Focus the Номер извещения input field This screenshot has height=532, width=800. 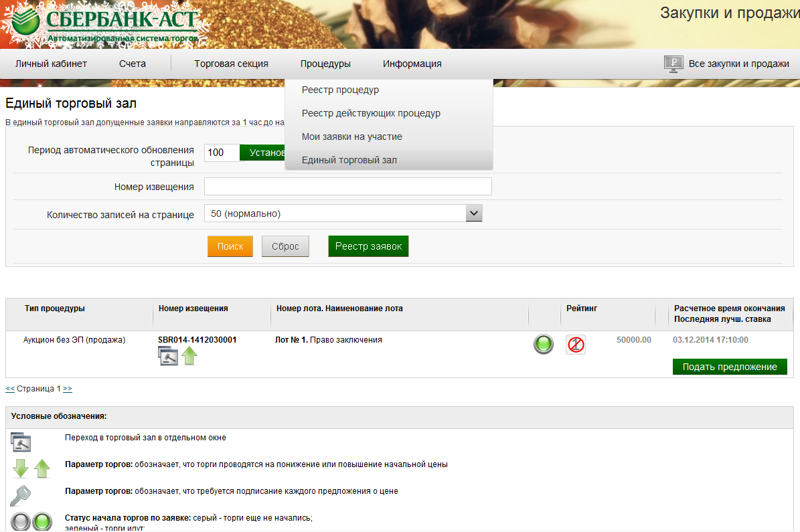(347, 187)
